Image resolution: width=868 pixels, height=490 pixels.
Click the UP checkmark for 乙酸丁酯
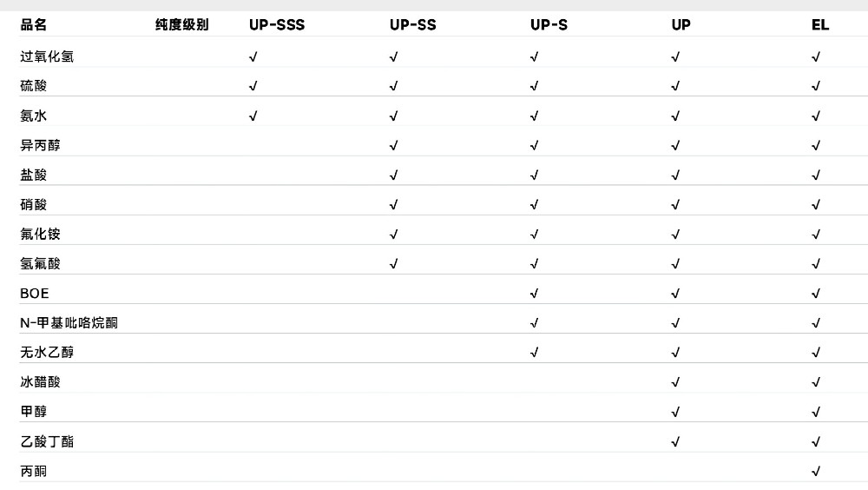click(675, 442)
